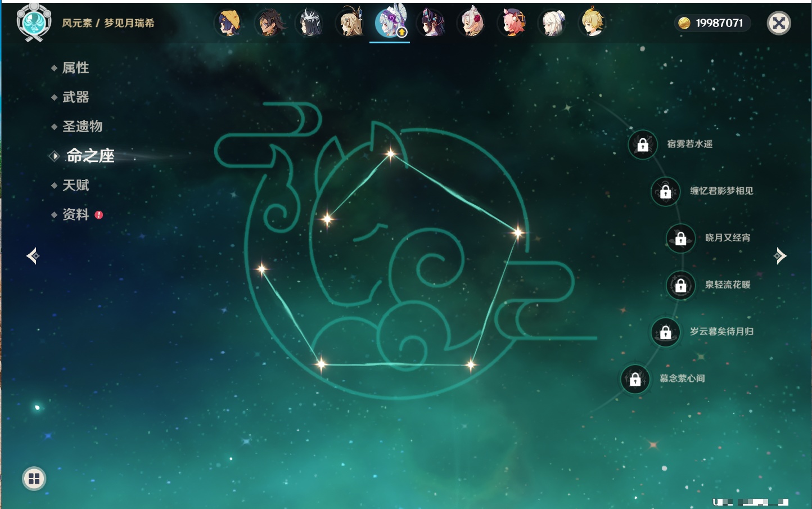Click lock icon for 缠忆君影梦相见
This screenshot has height=509, width=812.
tap(666, 191)
